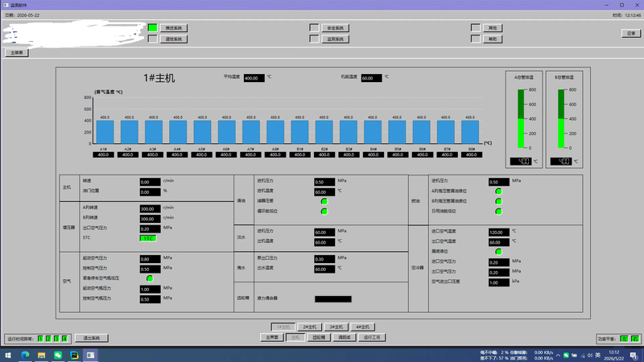644x362 pixels.
Task: Open the 帮助 section
Action: [x=493, y=39]
